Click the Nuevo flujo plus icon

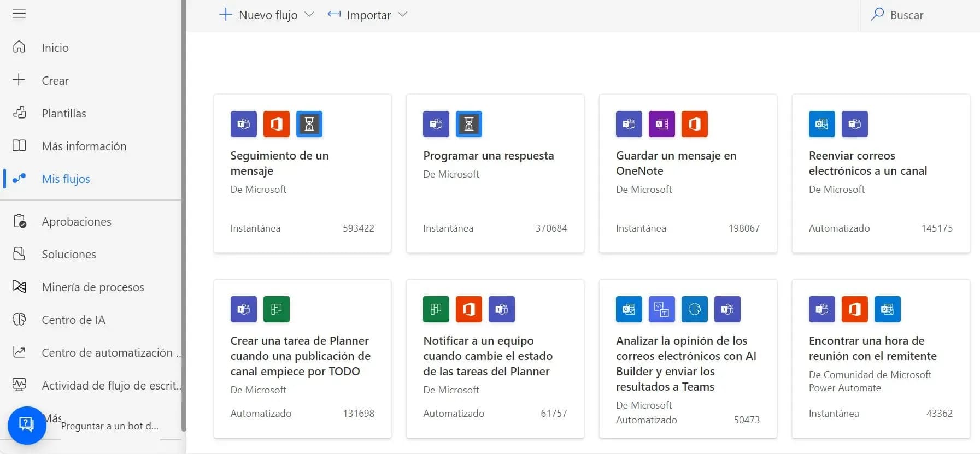click(226, 14)
